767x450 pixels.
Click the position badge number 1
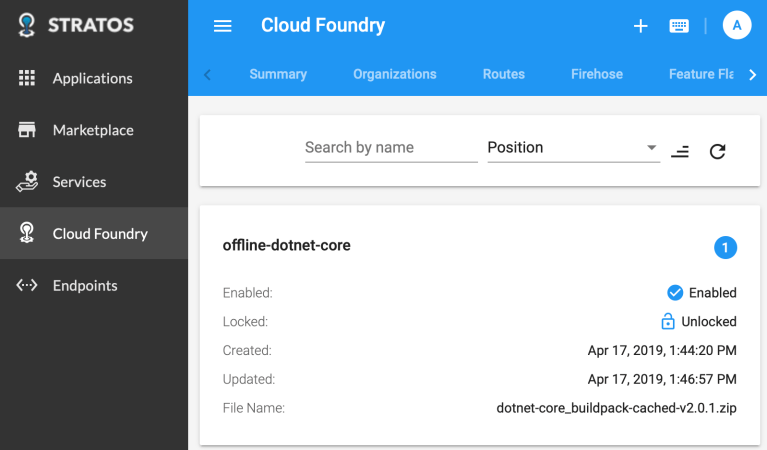click(725, 248)
